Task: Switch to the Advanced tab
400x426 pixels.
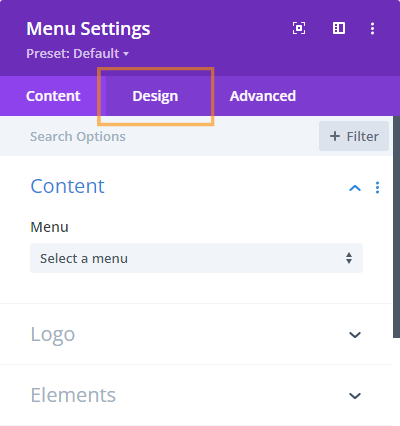Action: point(263,96)
